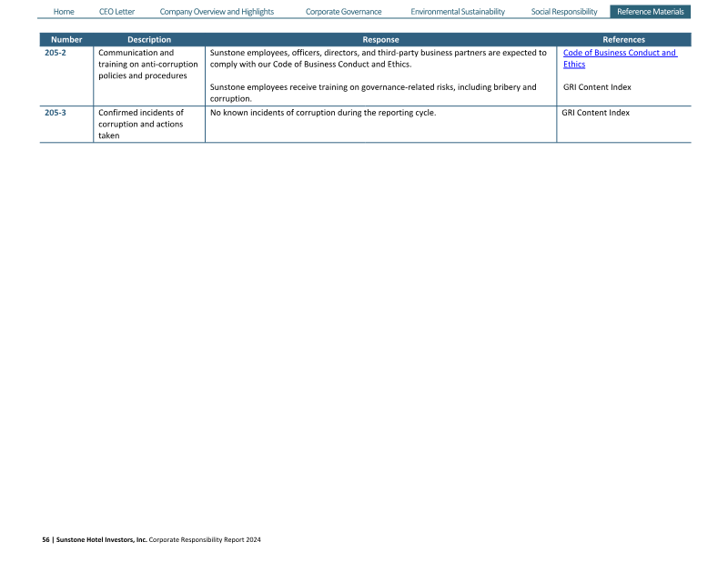This screenshot has height=562, width=728.
Task: Click the Reference Materials tab
Action: coord(650,12)
